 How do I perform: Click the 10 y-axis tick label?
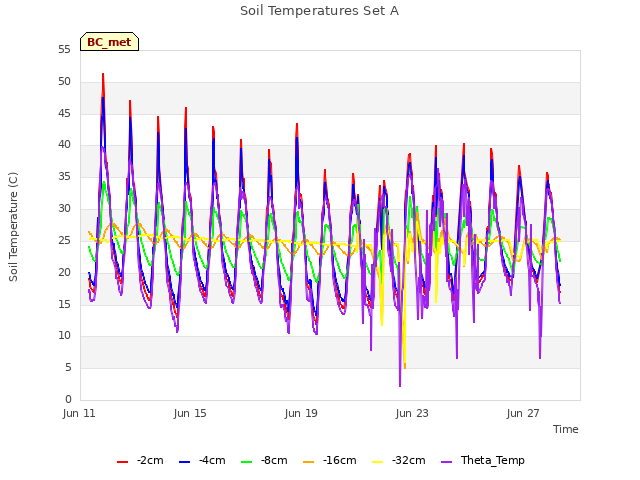64,336
